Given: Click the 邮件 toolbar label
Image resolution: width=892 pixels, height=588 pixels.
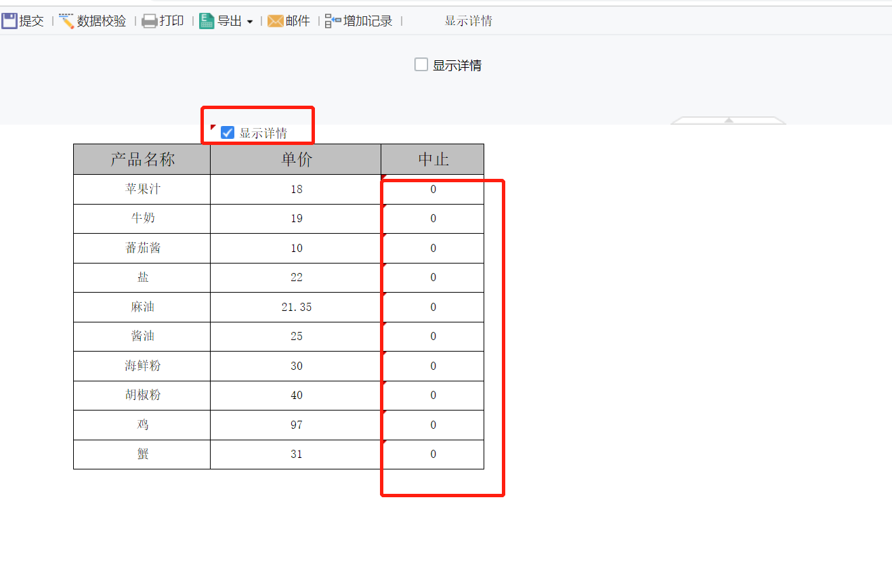Looking at the screenshot, I should (297, 21).
